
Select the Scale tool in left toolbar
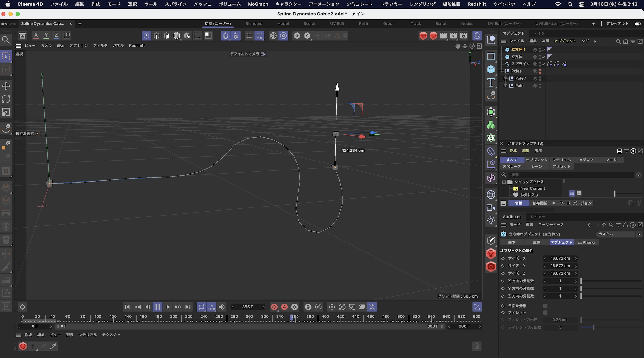6,112
